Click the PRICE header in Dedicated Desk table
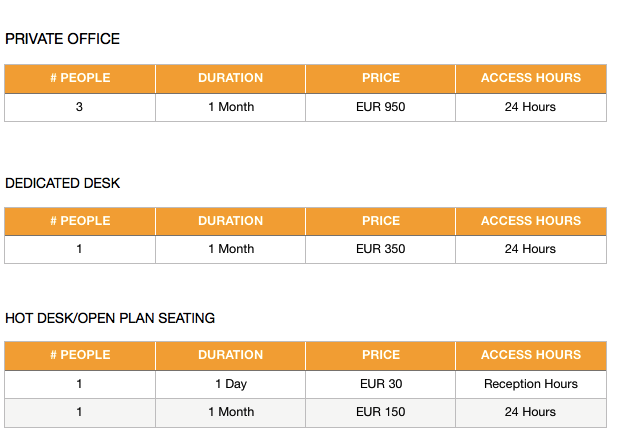The width and height of the screenshot is (628, 433). 380,221
